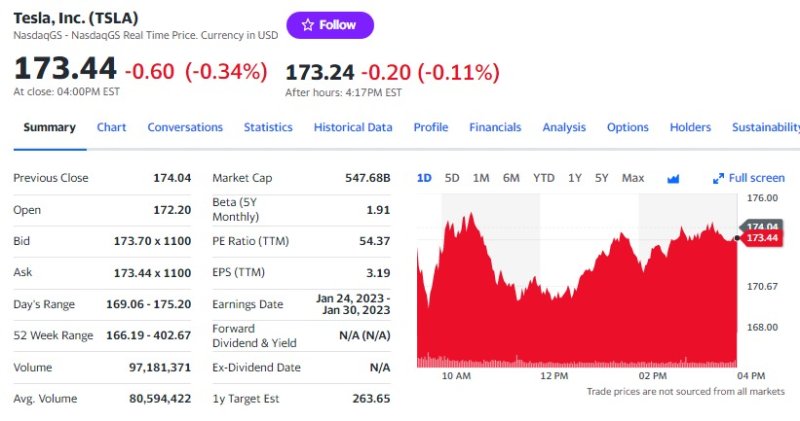Image resolution: width=800 pixels, height=421 pixels.
Task: Select the YTD chart range
Action: (x=543, y=178)
